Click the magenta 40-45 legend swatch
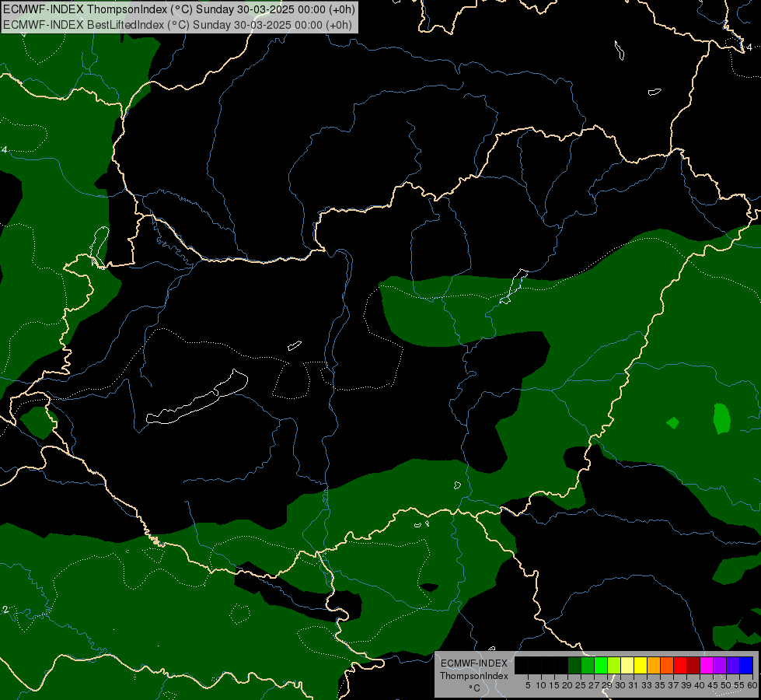This screenshot has width=761, height=700. (707, 665)
